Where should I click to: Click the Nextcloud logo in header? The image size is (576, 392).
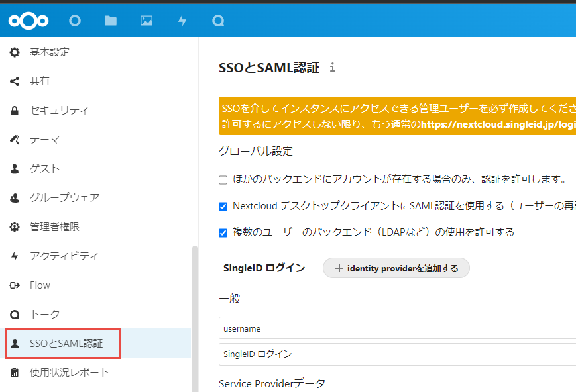[29, 21]
